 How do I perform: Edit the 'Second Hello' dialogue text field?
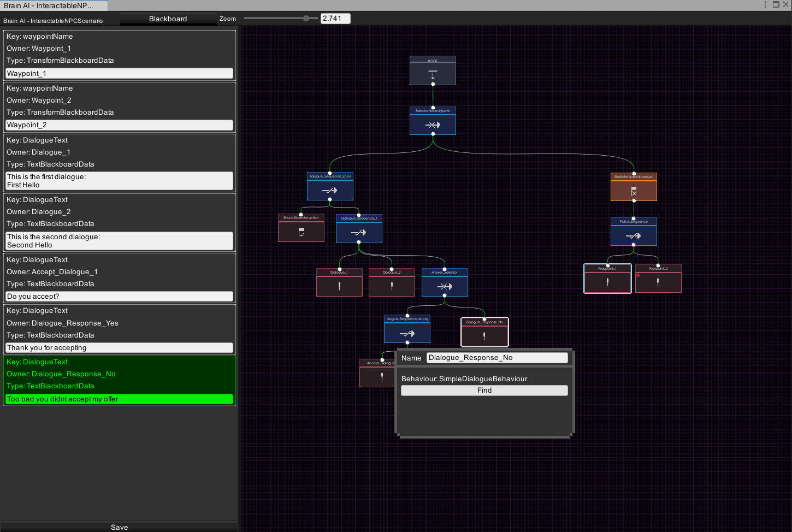[119, 241]
